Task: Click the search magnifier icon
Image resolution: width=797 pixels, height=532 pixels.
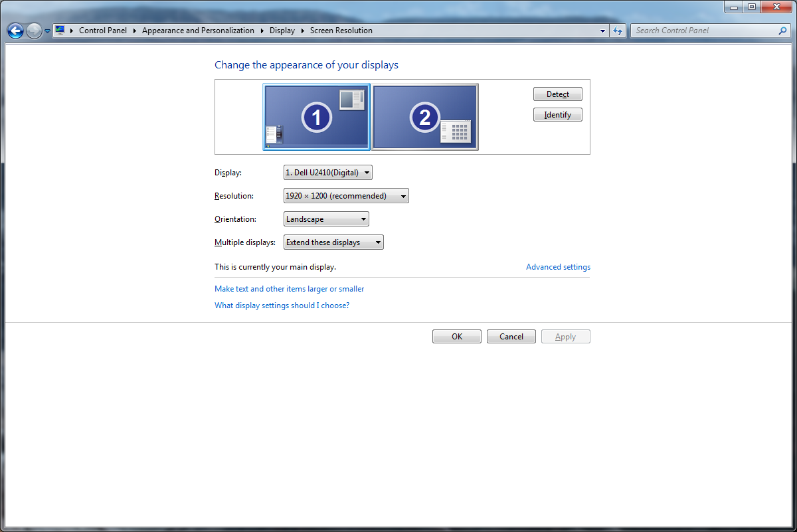Action: pyautogui.click(x=782, y=31)
